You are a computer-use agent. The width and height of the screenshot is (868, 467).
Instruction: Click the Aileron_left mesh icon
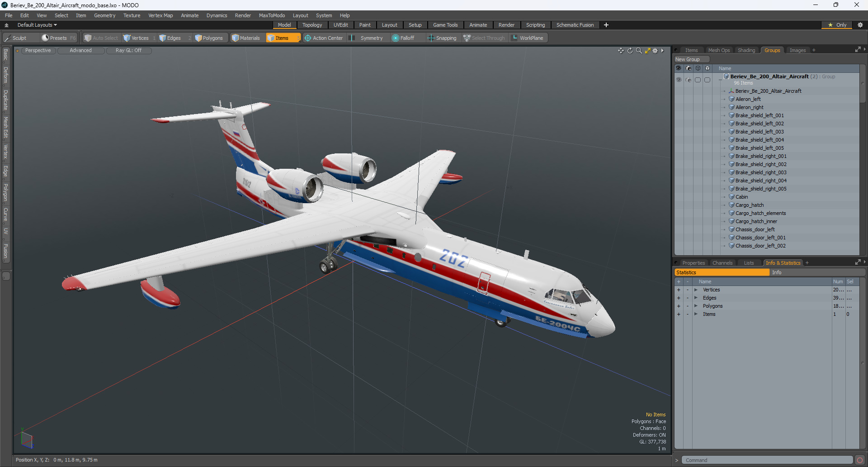tap(731, 99)
